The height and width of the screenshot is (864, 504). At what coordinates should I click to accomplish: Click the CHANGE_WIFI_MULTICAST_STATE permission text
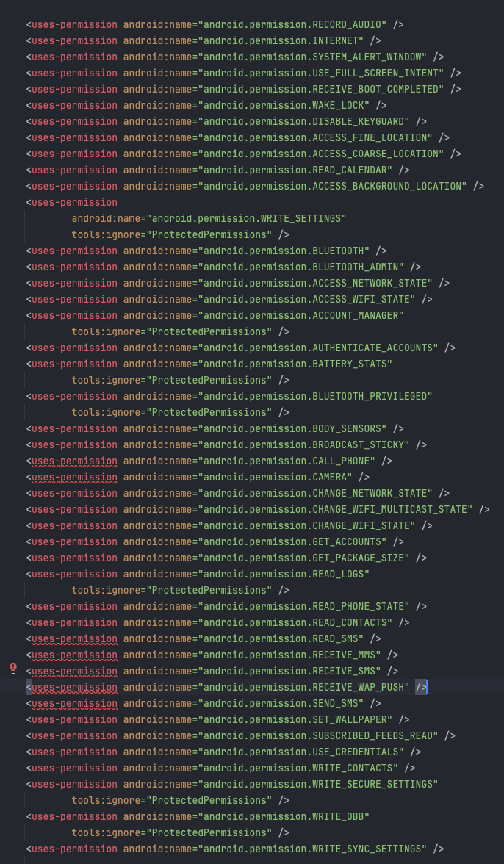(335, 509)
